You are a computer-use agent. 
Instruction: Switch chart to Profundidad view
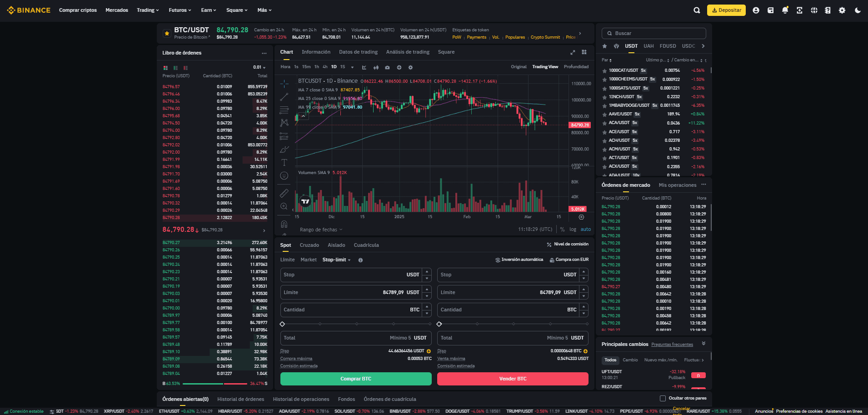pyautogui.click(x=576, y=67)
